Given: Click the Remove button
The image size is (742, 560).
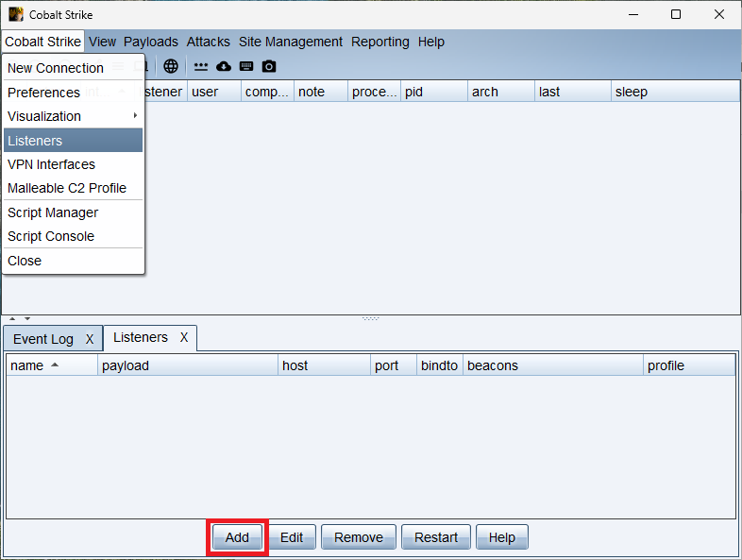Looking at the screenshot, I should [x=358, y=537].
